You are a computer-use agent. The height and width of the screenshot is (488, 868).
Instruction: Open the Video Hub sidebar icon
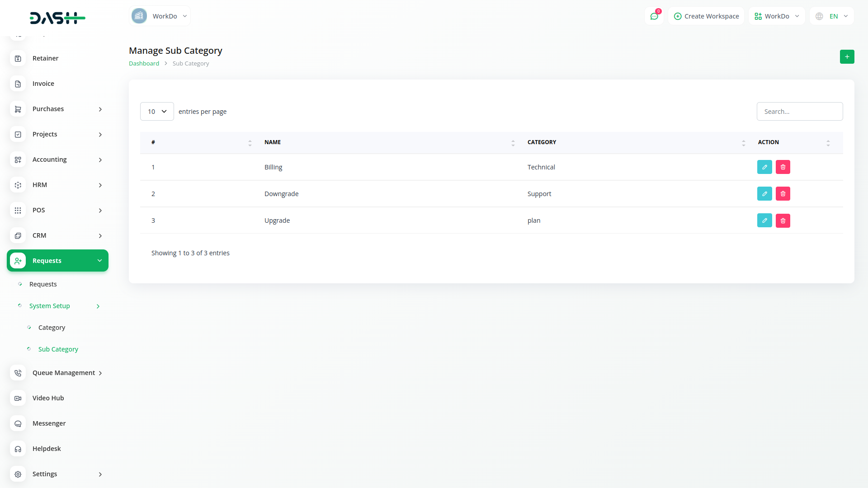pos(18,398)
